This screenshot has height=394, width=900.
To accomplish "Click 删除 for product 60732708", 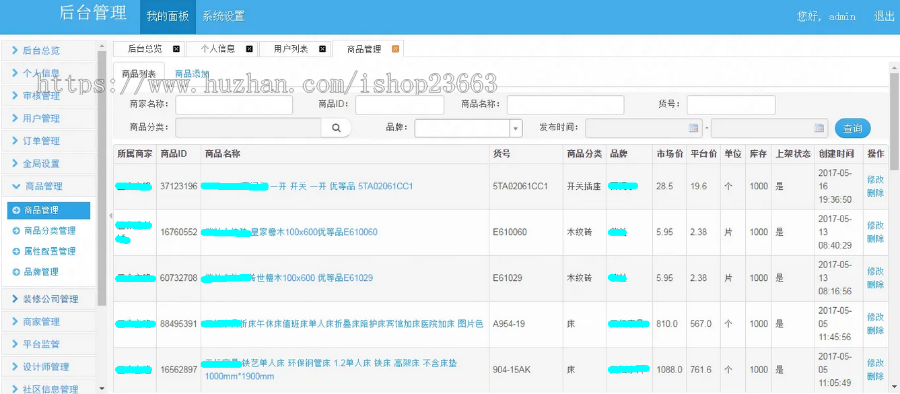I will point(875,285).
